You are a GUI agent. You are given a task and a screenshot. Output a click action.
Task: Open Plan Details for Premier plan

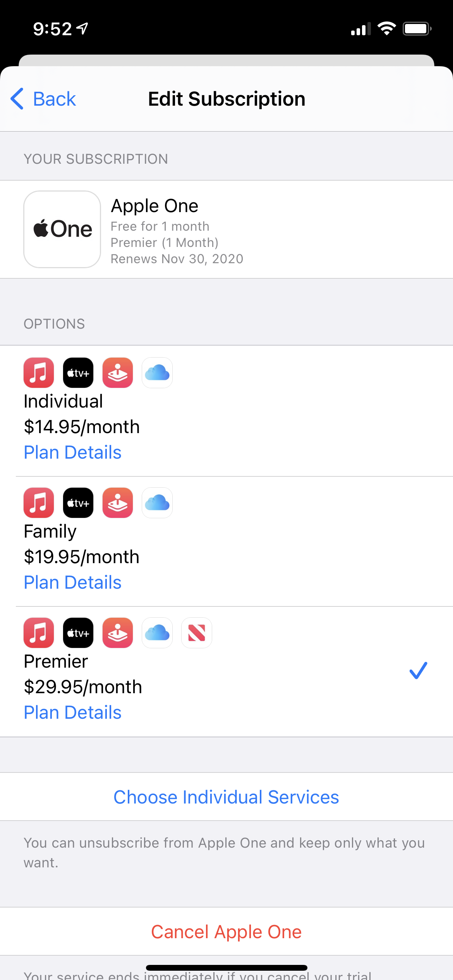tap(73, 713)
